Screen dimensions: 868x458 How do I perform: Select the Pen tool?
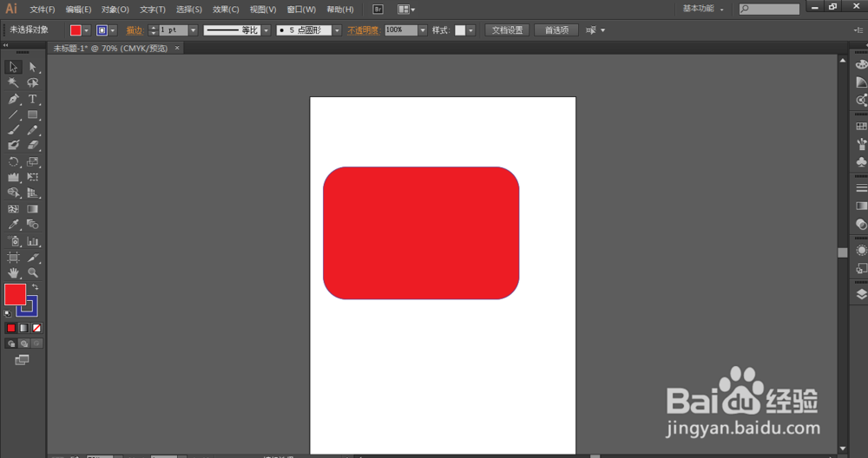13,99
